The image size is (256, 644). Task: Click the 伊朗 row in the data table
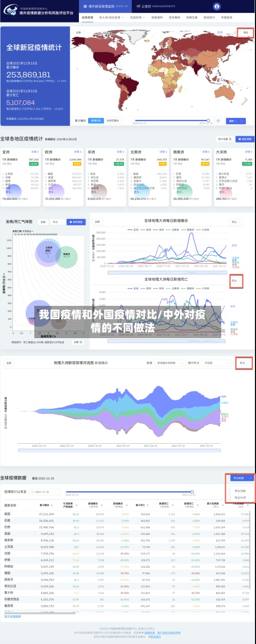coord(128,560)
